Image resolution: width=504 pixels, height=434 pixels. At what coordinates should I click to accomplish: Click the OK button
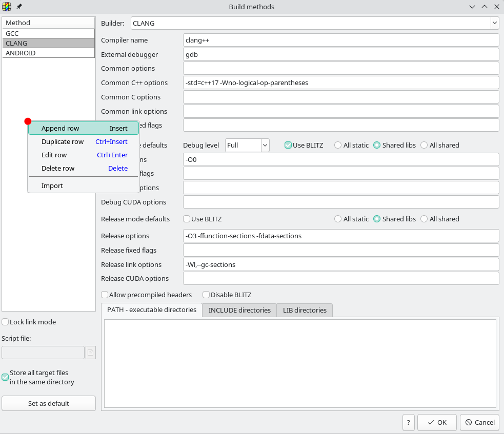[x=437, y=422]
